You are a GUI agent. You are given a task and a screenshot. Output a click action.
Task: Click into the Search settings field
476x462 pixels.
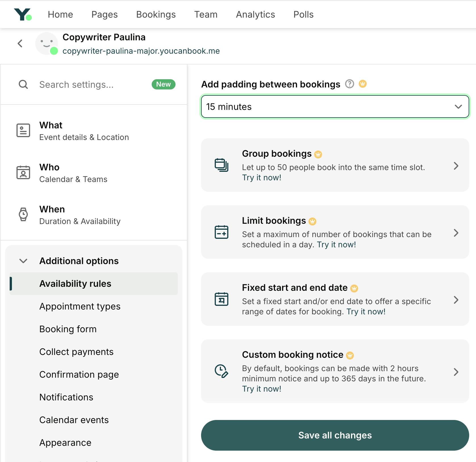pos(91,85)
